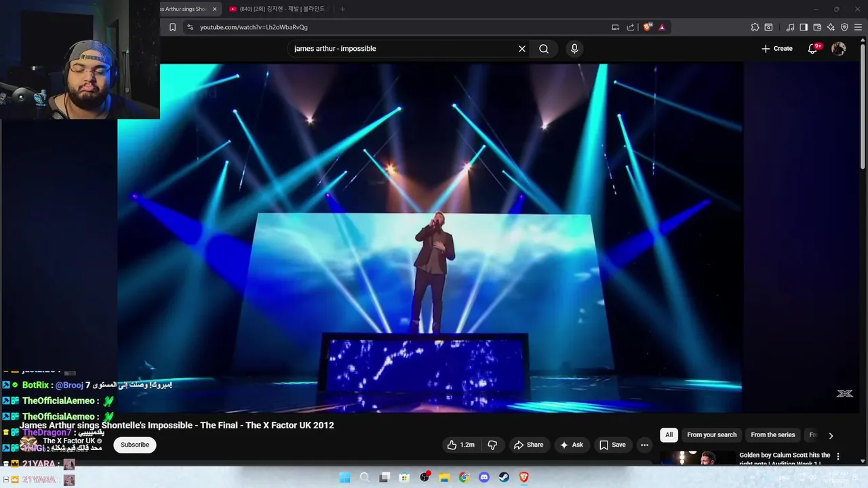Click the Calum Scott video thumbnail

[x=698, y=458]
